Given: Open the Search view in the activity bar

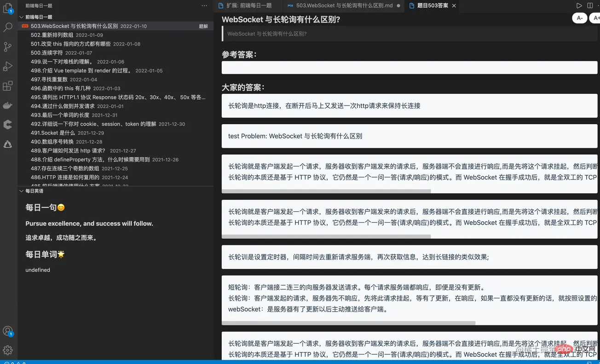Looking at the screenshot, I should (8, 27).
